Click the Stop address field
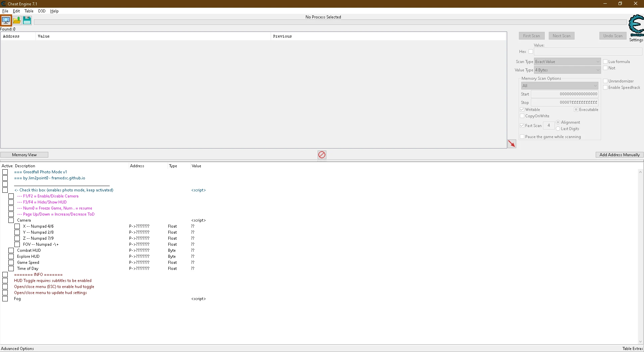The width and height of the screenshot is (644, 352). [565, 103]
